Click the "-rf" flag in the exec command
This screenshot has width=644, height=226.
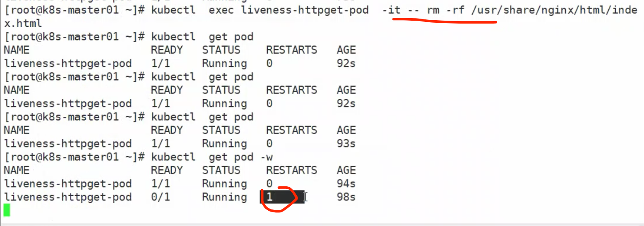pos(455,10)
